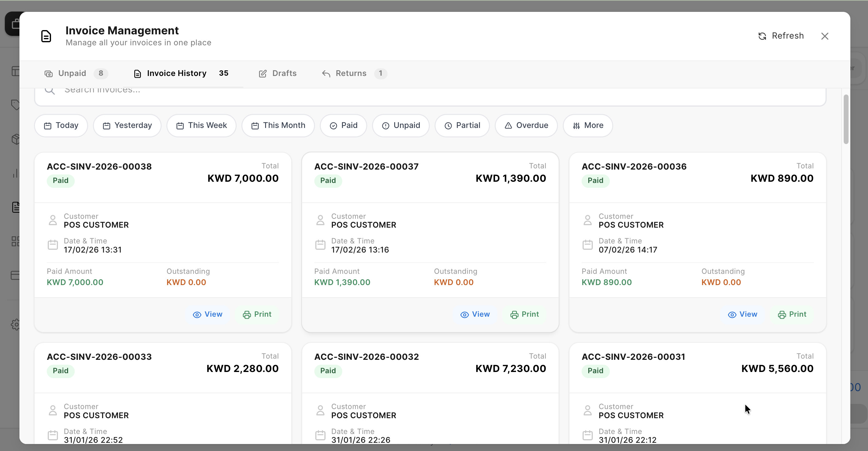Click the settings gear in background sidebar

(x=15, y=325)
